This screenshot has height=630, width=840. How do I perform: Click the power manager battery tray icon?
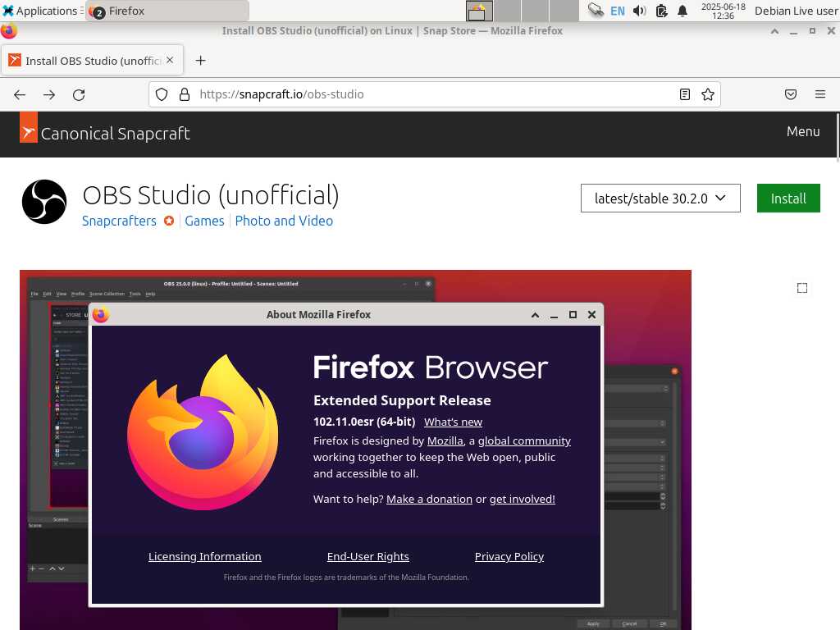[x=662, y=11]
